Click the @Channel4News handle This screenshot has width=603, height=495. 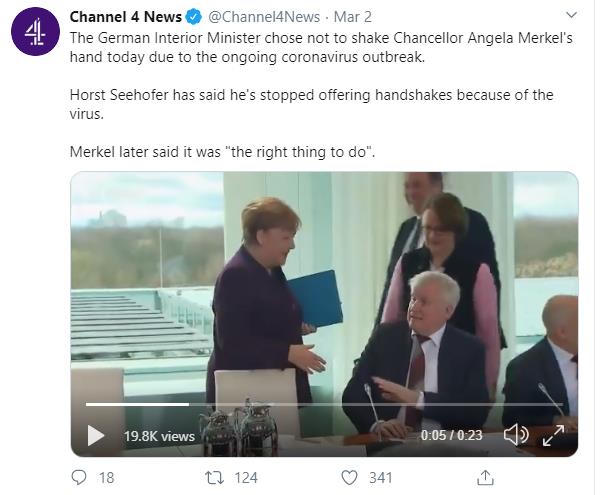(262, 16)
